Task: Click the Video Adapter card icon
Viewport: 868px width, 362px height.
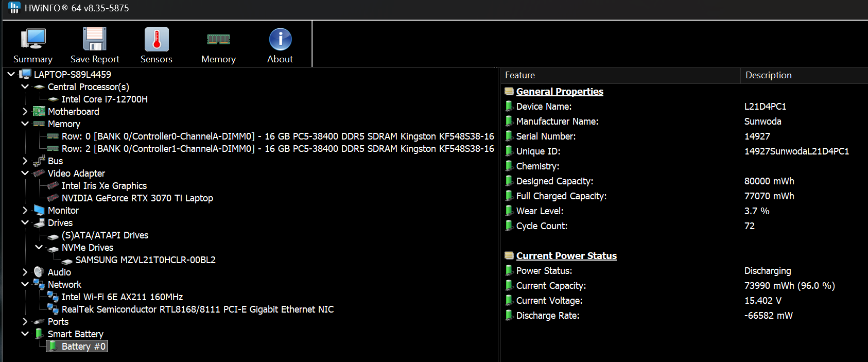Action: click(x=39, y=173)
